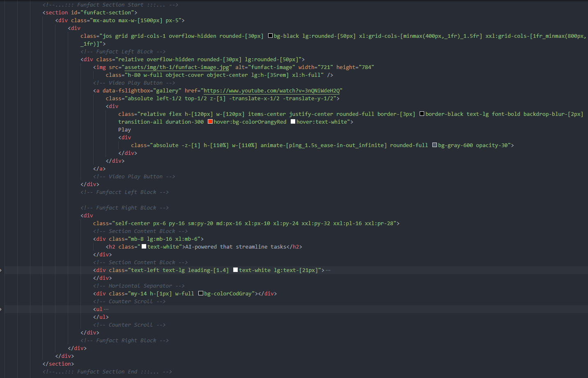Click the bg-black color swatch

tap(270, 36)
